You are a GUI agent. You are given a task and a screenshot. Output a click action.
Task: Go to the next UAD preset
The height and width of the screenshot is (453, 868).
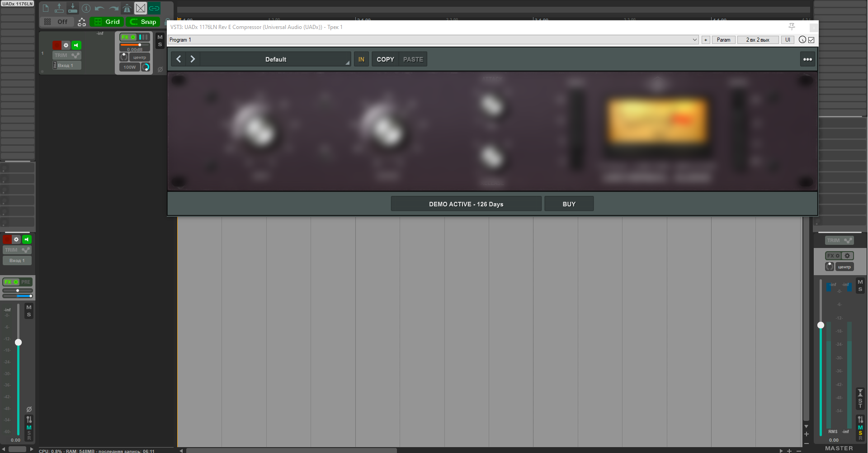click(193, 59)
